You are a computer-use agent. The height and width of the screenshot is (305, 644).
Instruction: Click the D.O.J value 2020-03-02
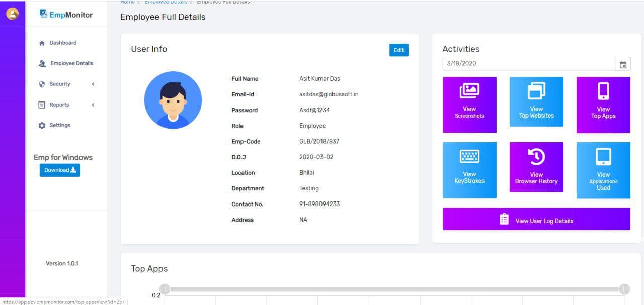click(x=316, y=157)
